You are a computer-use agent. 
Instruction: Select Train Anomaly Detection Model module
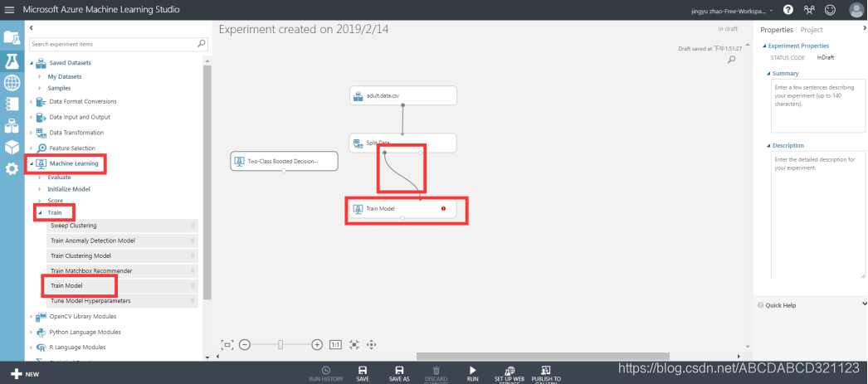pyautogui.click(x=122, y=241)
